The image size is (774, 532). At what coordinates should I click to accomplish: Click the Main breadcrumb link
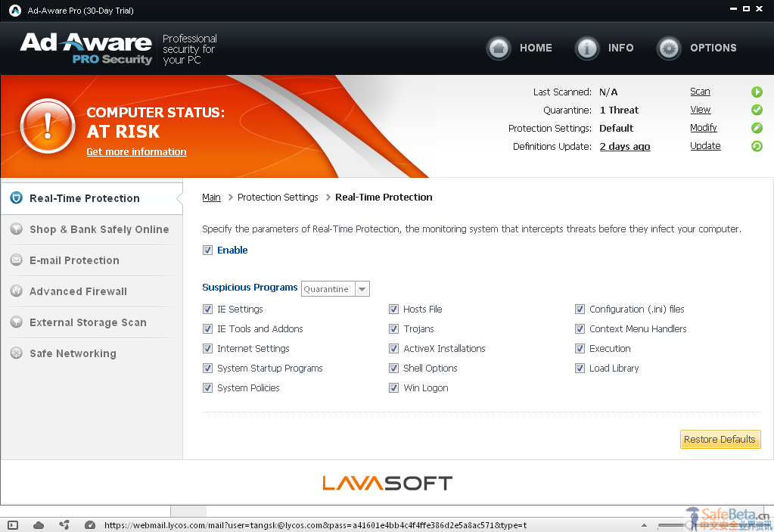(211, 198)
